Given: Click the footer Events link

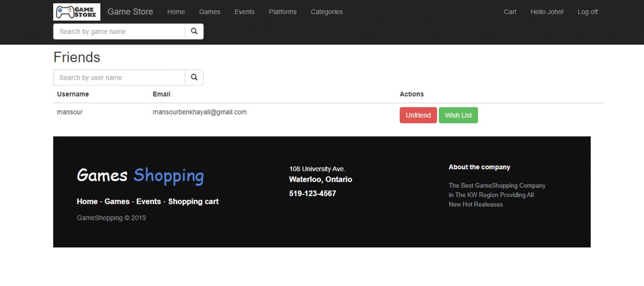Looking at the screenshot, I should click(149, 202).
